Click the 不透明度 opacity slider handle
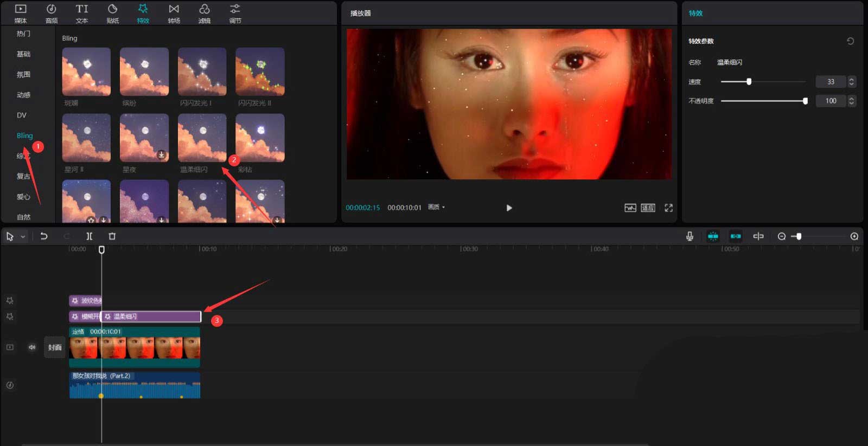 805,101
